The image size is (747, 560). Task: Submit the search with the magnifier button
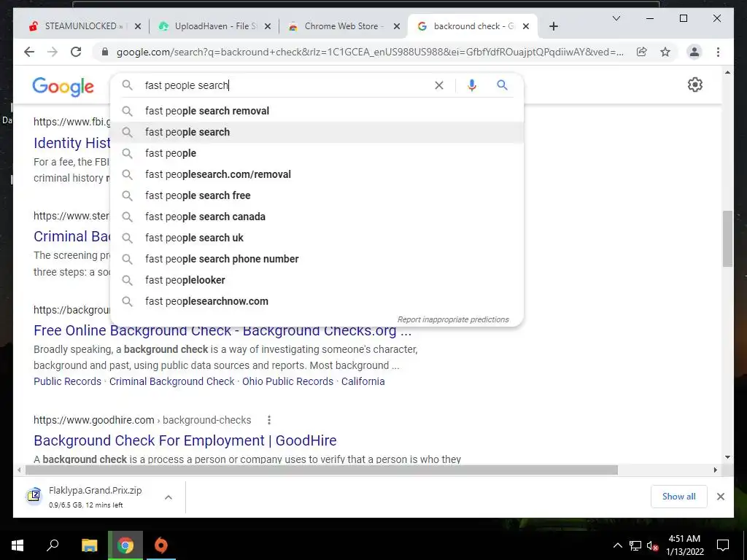click(502, 85)
